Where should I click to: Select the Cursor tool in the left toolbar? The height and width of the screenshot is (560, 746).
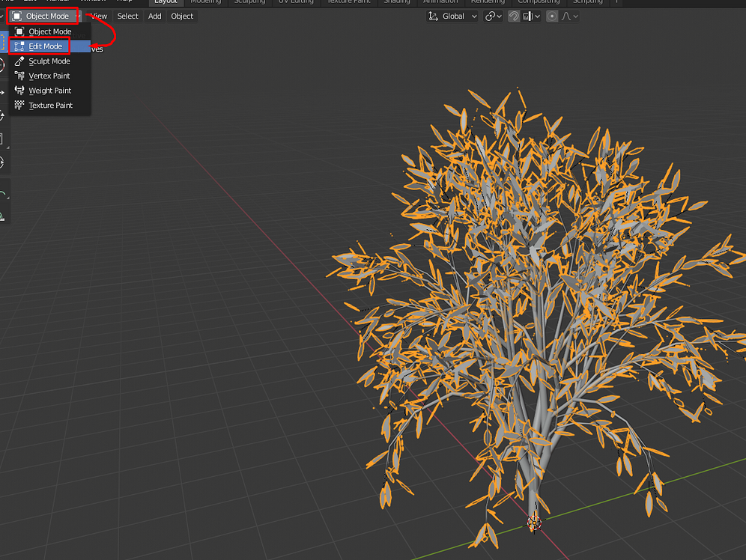coord(4,64)
